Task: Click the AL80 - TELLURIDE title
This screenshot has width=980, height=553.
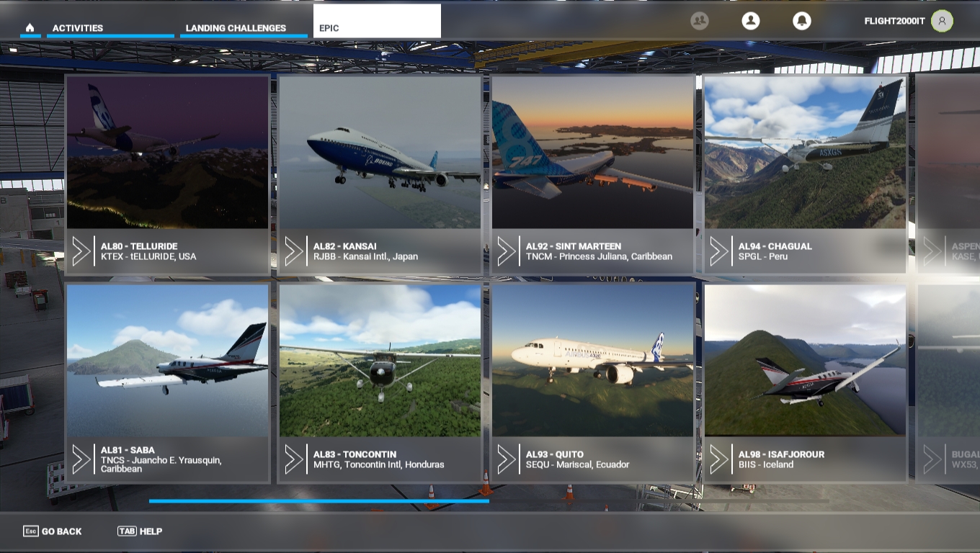Action: click(139, 246)
